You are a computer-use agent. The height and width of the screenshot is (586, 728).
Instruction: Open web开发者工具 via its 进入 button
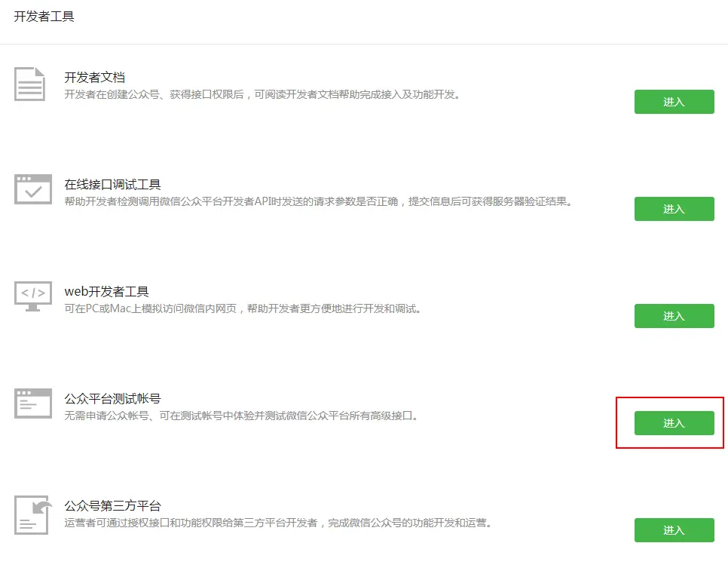pos(674,316)
